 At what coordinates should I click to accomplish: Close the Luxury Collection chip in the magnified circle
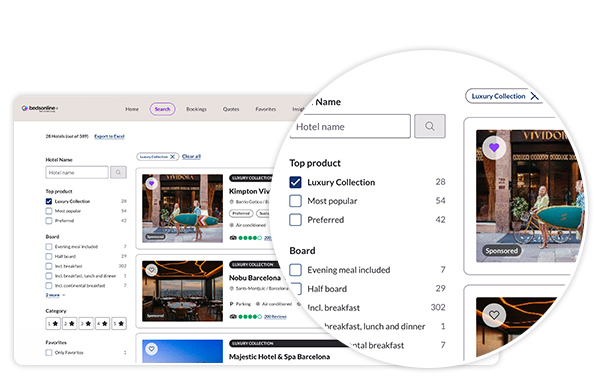[x=534, y=96]
